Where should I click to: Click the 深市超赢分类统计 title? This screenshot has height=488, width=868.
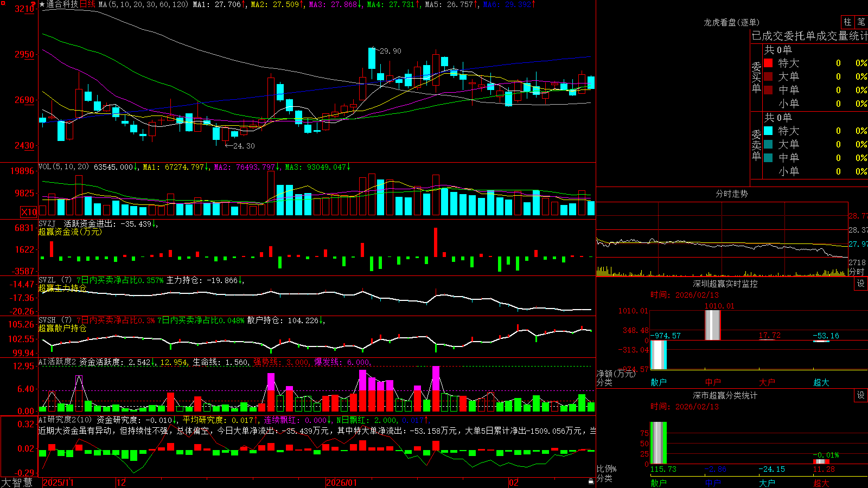pyautogui.click(x=725, y=395)
